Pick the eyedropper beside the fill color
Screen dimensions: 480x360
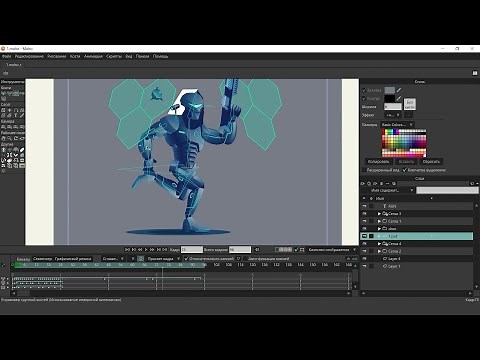coord(399,90)
